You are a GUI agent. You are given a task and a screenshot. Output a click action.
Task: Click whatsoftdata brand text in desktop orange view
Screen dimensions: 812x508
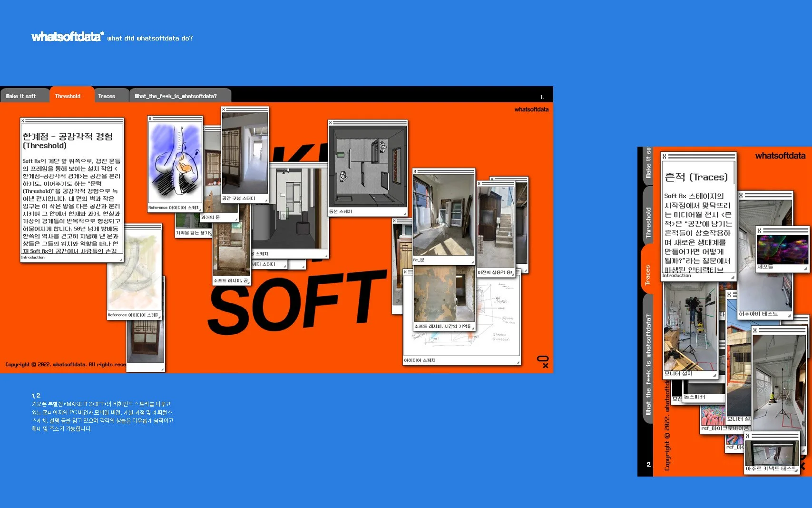(531, 110)
